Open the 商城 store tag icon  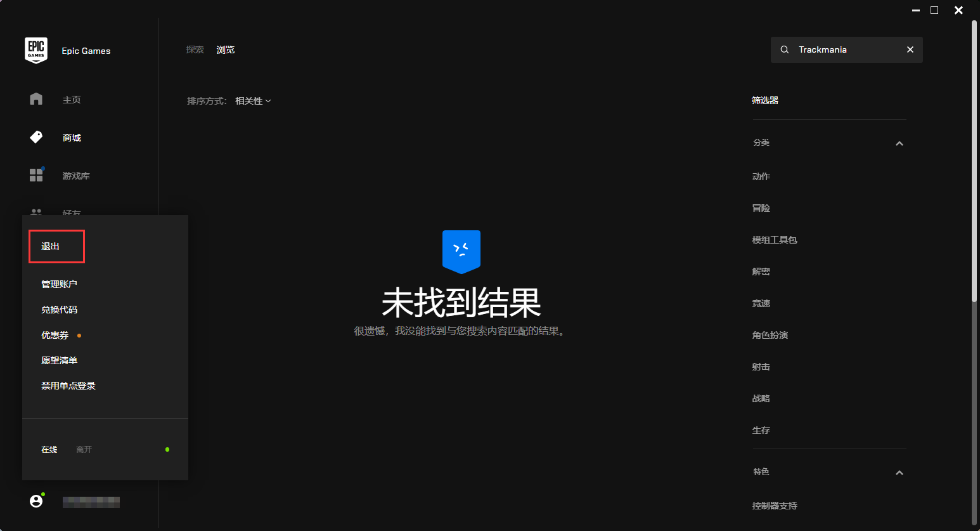click(36, 137)
